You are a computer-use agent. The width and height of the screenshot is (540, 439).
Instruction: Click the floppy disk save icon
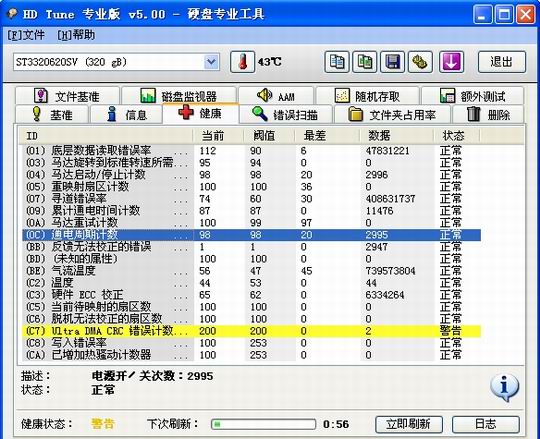392,62
